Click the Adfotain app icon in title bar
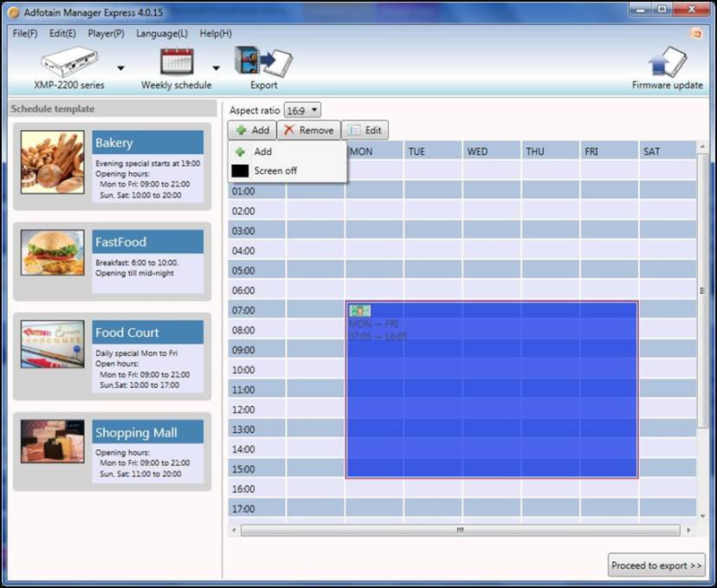This screenshot has width=717, height=588. coord(14,13)
